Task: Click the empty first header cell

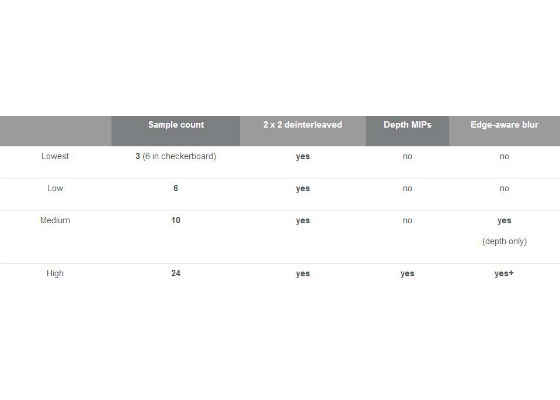Action: coord(56,131)
